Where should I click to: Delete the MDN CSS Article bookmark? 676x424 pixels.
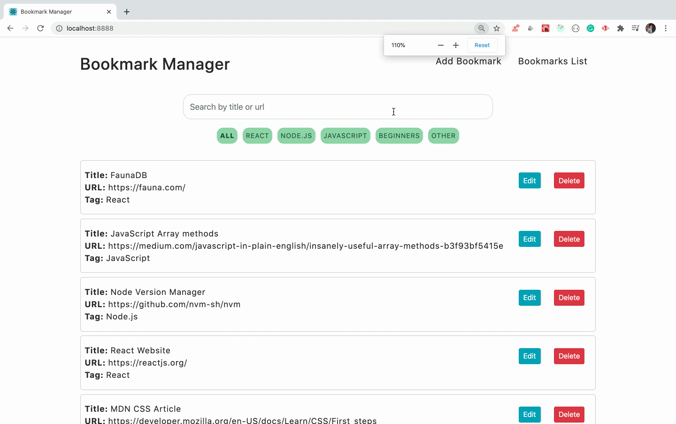click(x=569, y=415)
